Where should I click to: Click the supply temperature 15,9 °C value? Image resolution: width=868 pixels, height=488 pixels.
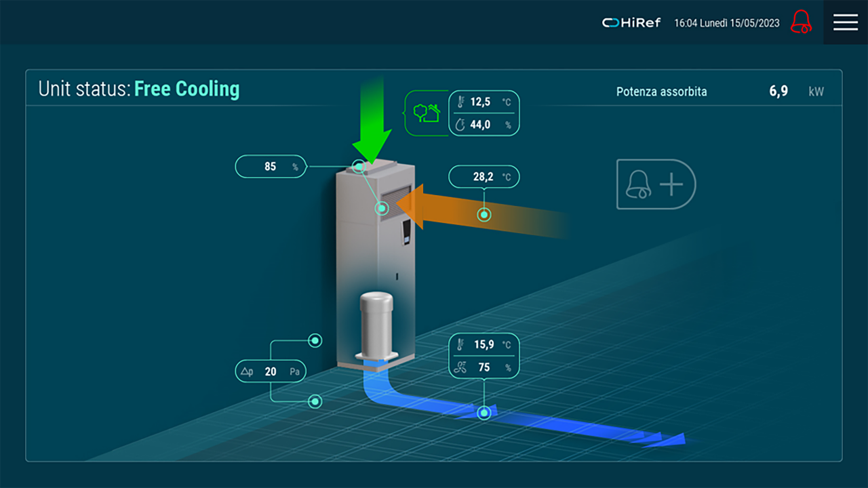pos(484,344)
